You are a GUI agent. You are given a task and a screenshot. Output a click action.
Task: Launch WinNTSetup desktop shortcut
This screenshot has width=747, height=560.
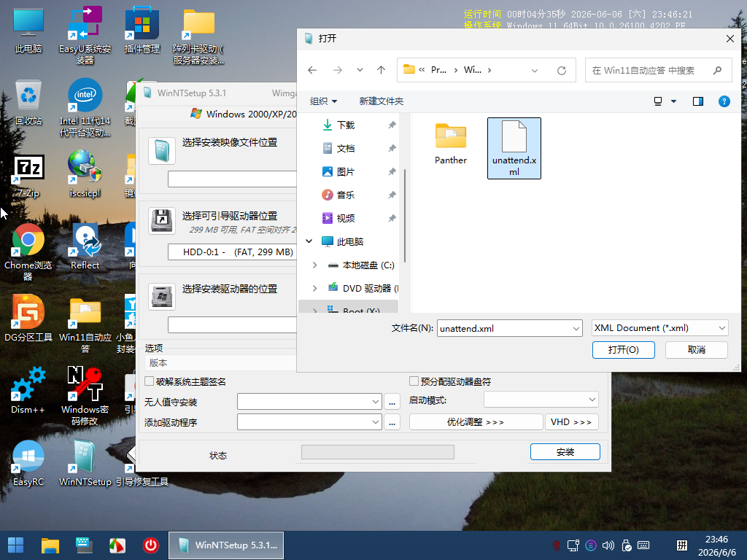[85, 463]
